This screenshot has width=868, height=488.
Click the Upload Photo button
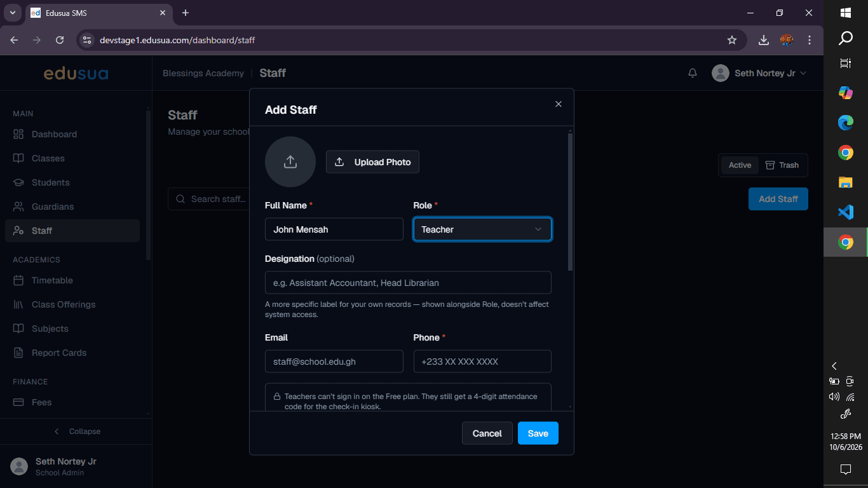point(372,162)
